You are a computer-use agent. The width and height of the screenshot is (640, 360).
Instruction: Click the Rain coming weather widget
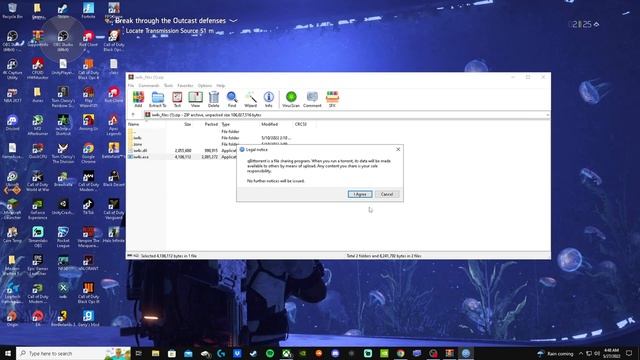[x=556, y=353]
